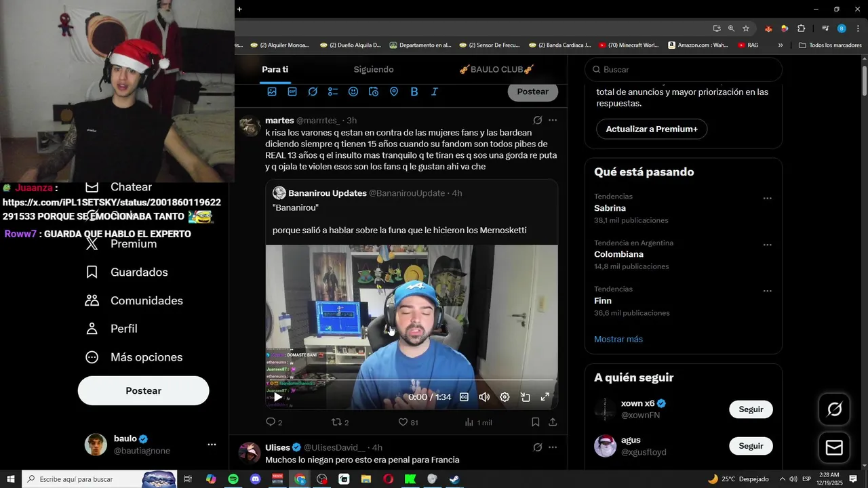Like the martes post
868x488 pixels.
(x=408, y=422)
